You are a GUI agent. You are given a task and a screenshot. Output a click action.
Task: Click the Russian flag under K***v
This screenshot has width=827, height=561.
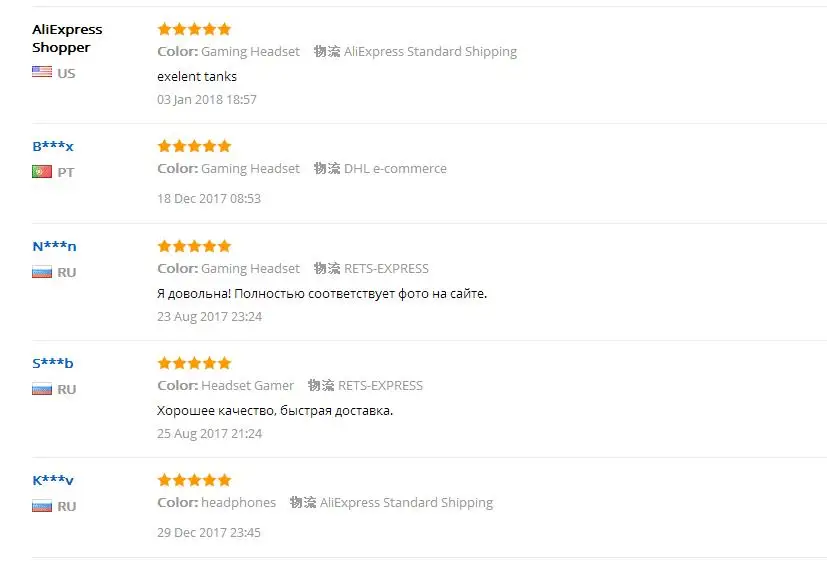click(42, 506)
